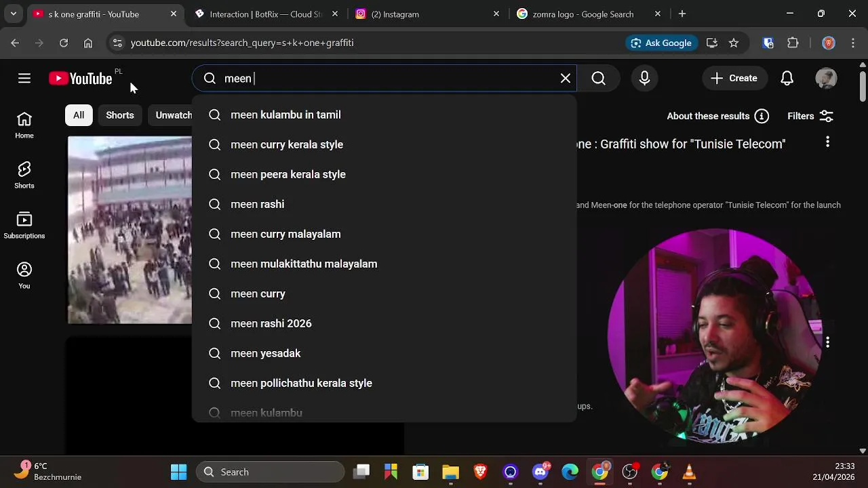Close the zomra logo Google Search tab
Image resolution: width=868 pixels, height=488 pixels.
(658, 14)
